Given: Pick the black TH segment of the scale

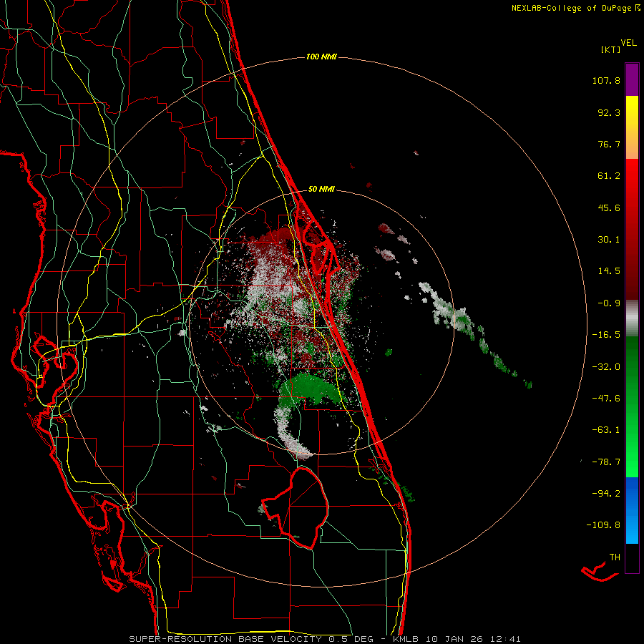Looking at the screenshot, I should pyautogui.click(x=632, y=558).
